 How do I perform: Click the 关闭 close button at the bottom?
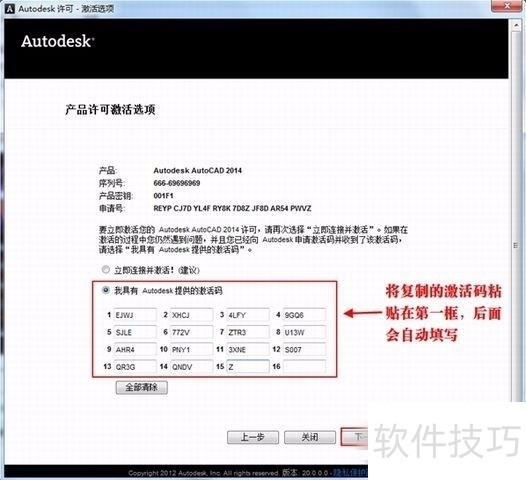click(310, 437)
